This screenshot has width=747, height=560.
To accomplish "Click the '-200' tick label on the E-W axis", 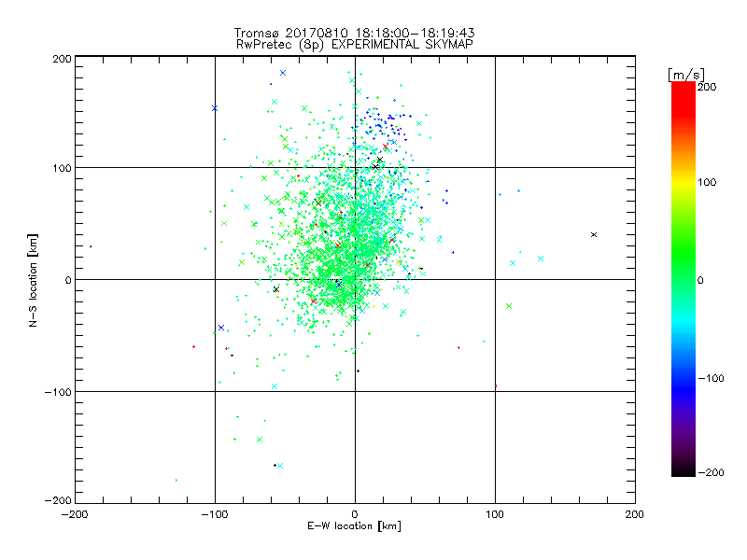I will pos(75,514).
